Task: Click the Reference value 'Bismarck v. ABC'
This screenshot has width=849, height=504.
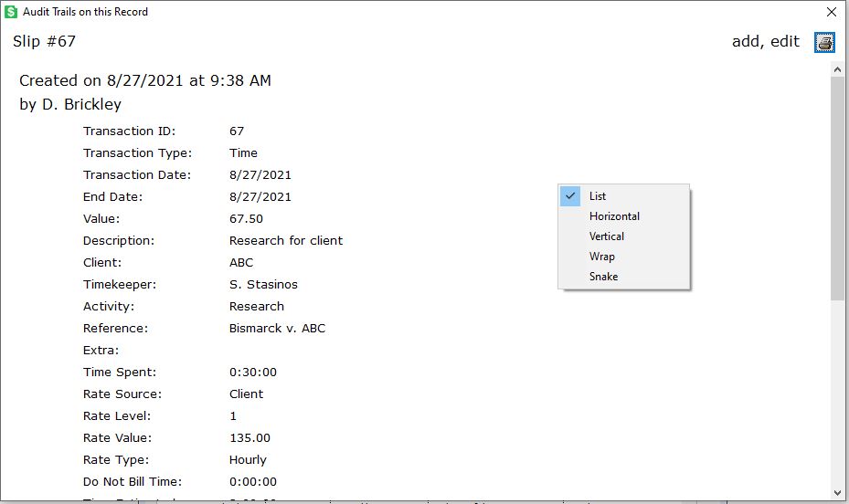Action: 277,329
